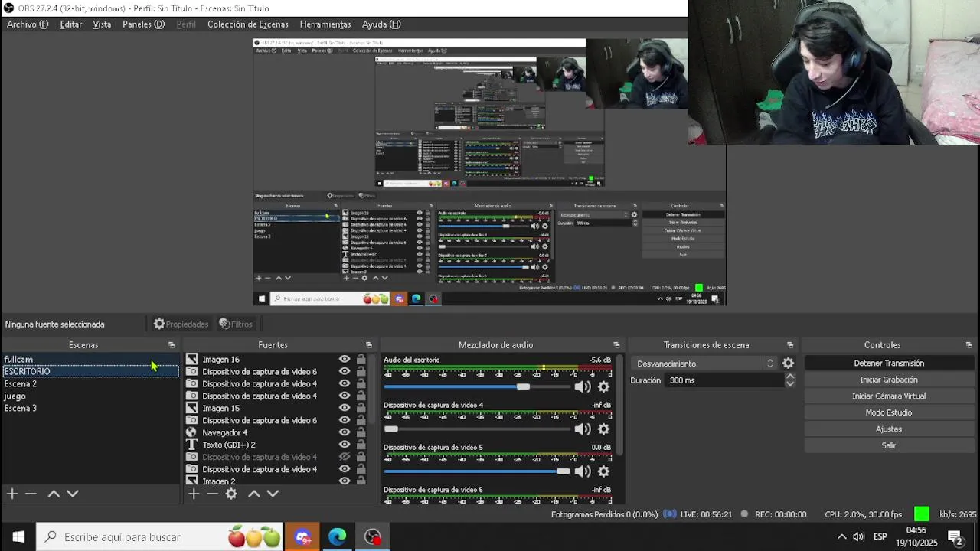Show hidden system tray icons chevron
This screenshot has width=980, height=551.
pyautogui.click(x=841, y=537)
